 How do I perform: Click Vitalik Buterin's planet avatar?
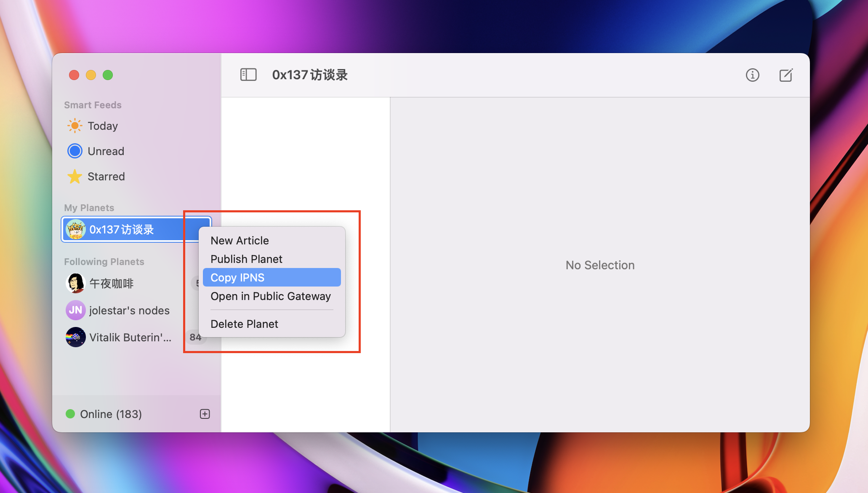point(76,337)
